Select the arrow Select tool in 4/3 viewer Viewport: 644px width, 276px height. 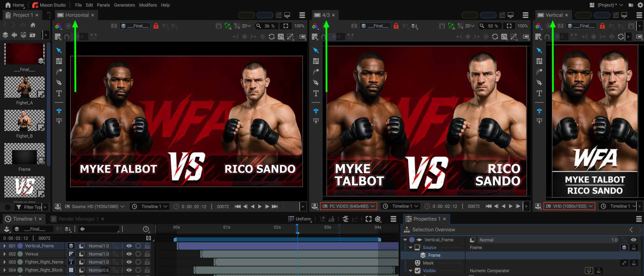pyautogui.click(x=316, y=50)
